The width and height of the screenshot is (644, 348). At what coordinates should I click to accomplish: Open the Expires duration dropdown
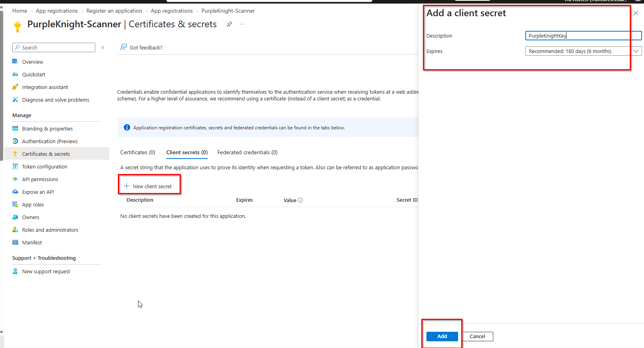(x=583, y=51)
